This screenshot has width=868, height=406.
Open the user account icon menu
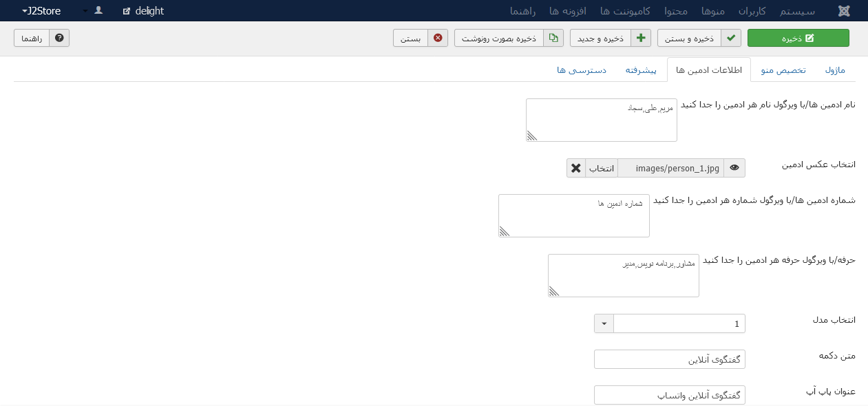tap(98, 10)
